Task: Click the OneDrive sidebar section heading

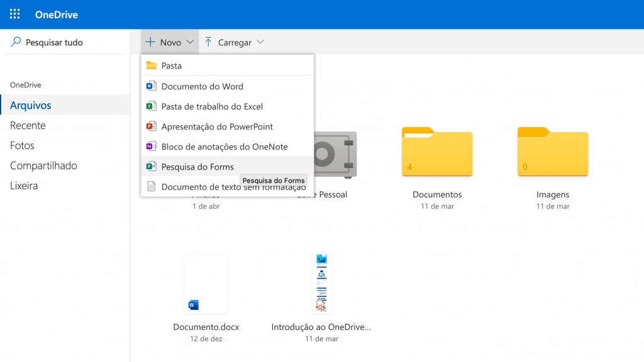Action: point(25,85)
